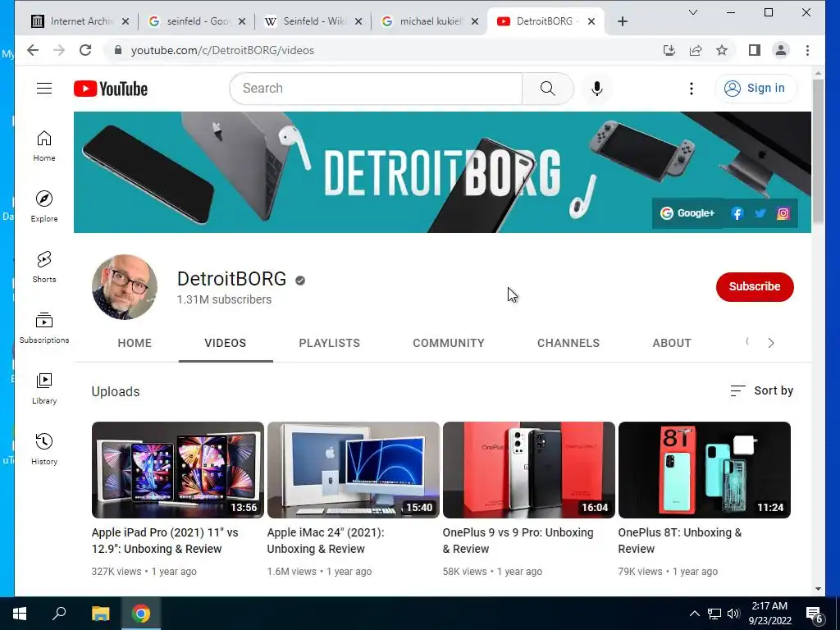Screen dimensions: 840x630
Task: Start voice search with microphone icon
Action: pyautogui.click(x=597, y=89)
